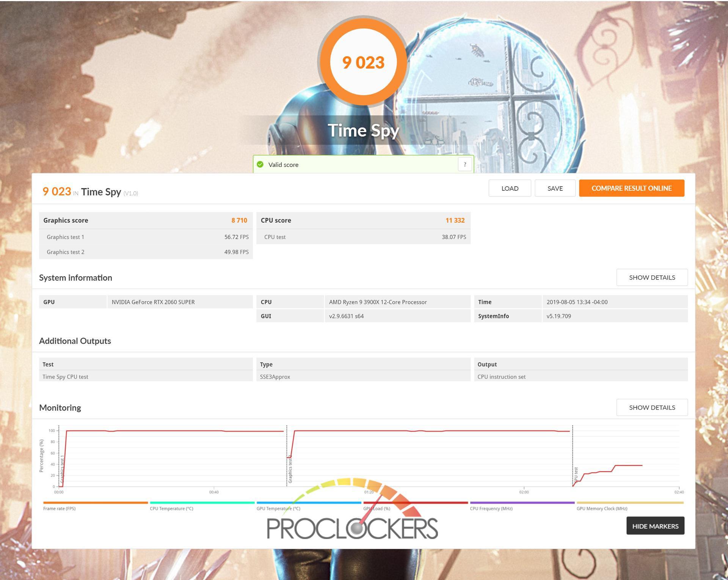
Task: Select the Graphics score value 8 710
Action: click(x=239, y=220)
